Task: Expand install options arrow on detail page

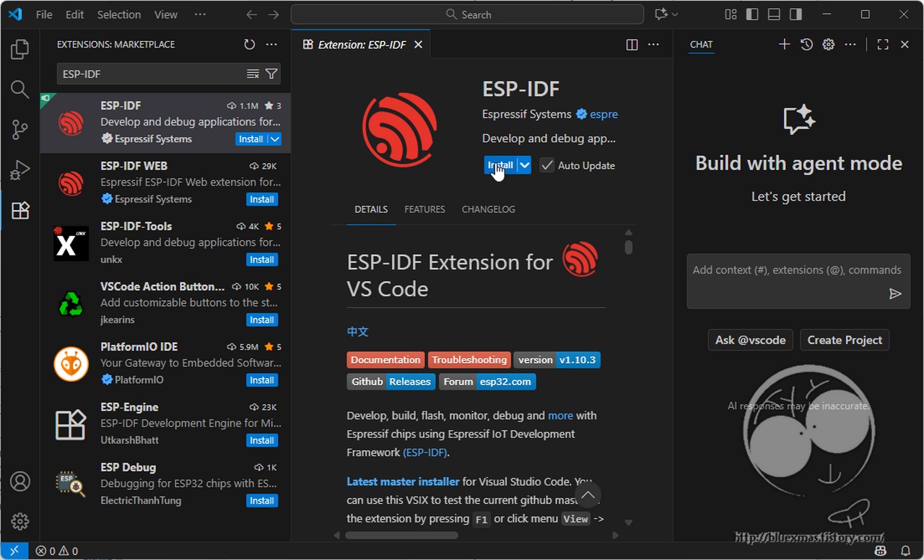Action: 525,165
